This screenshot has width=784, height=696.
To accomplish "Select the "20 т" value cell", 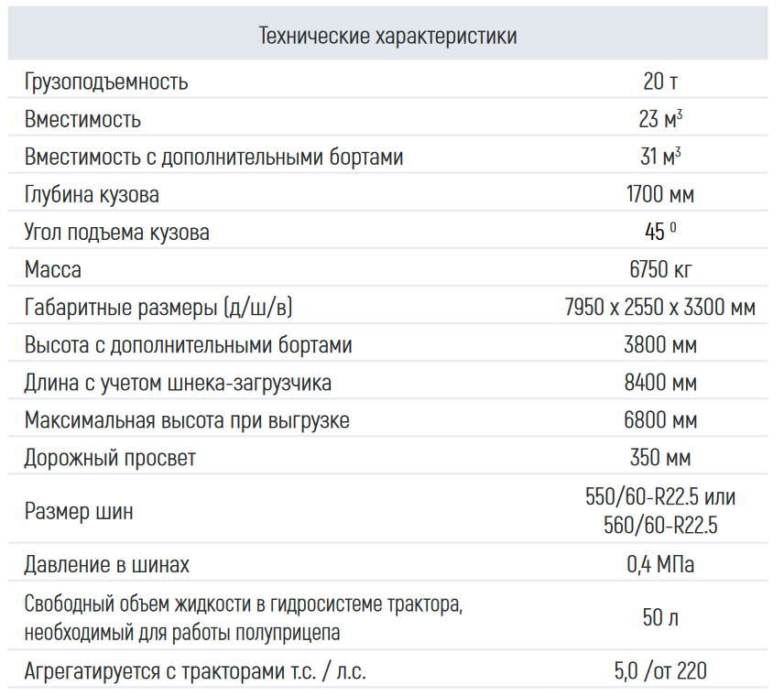I will pyautogui.click(x=660, y=82).
